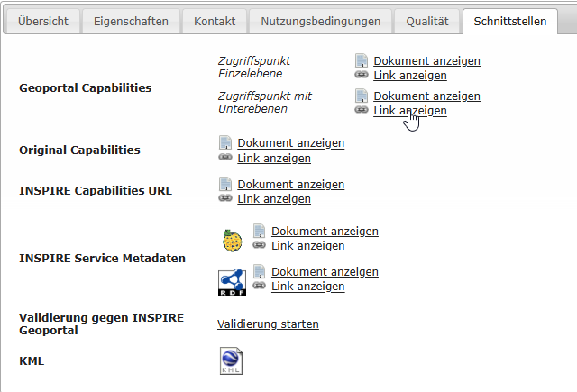577x392 pixels.
Task: Click document icon beside Original Capabilities
Action: (x=225, y=142)
